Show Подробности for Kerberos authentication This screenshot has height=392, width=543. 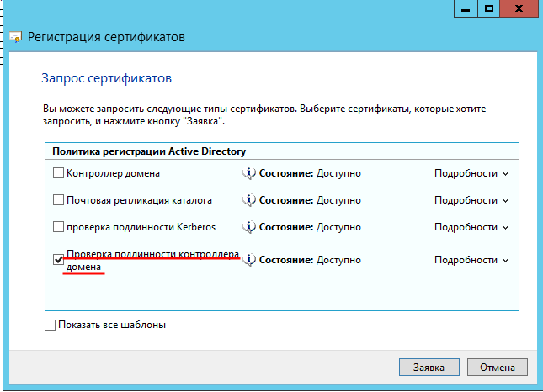pos(471,227)
